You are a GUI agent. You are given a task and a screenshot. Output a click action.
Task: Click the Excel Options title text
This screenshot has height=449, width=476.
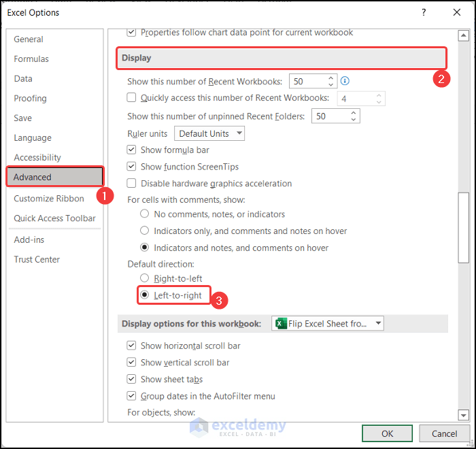(33, 13)
